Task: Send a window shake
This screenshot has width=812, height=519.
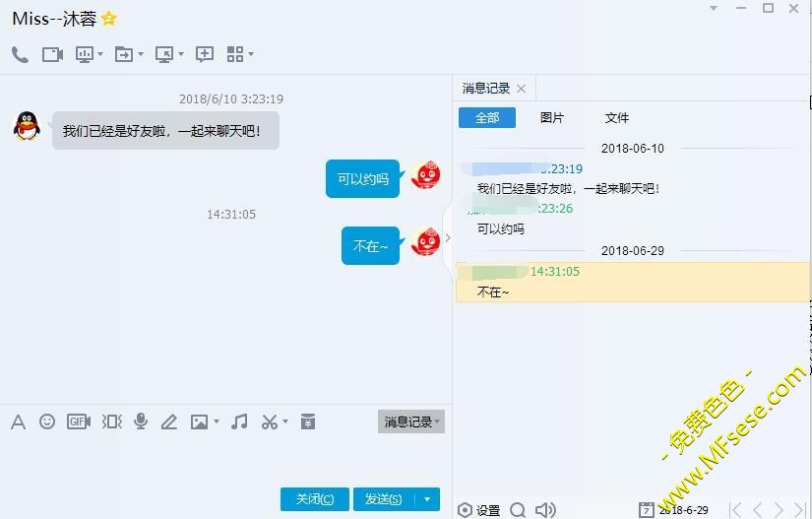Action: click(x=112, y=422)
